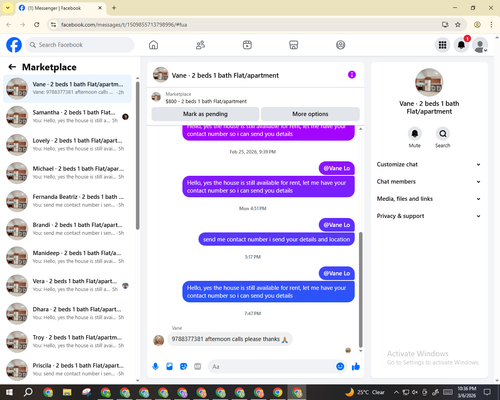Open the Notifications bell icon
Image resolution: width=500 pixels, height=400 pixels.
point(461,45)
